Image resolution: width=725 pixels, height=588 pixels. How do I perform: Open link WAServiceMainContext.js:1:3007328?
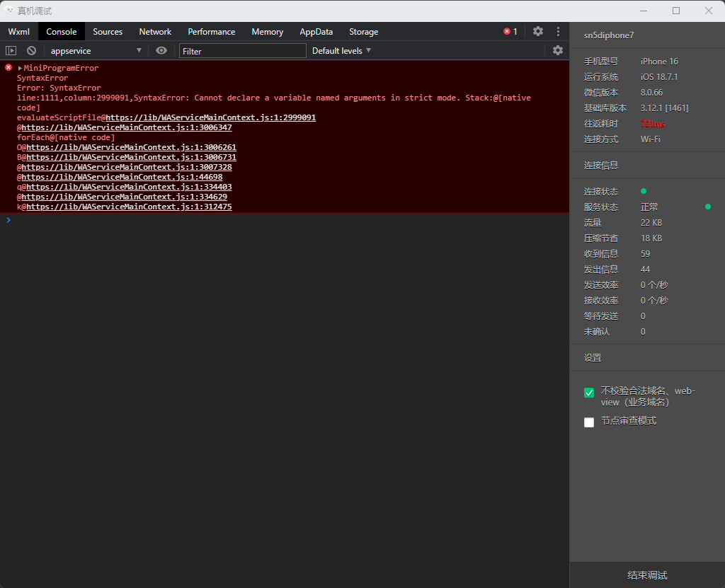click(x=127, y=167)
